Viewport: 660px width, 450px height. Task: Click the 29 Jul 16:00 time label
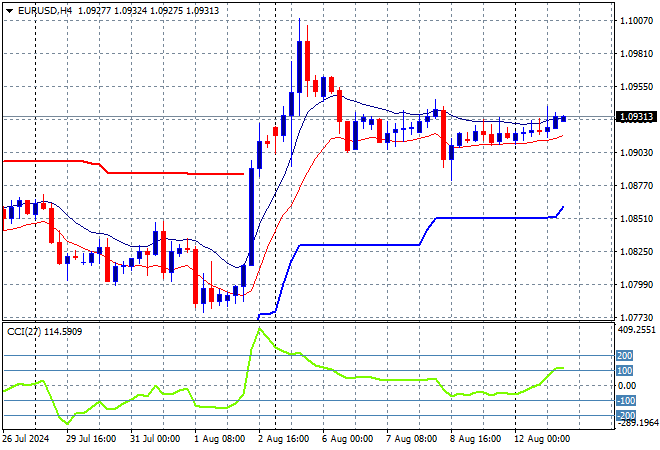point(91,439)
